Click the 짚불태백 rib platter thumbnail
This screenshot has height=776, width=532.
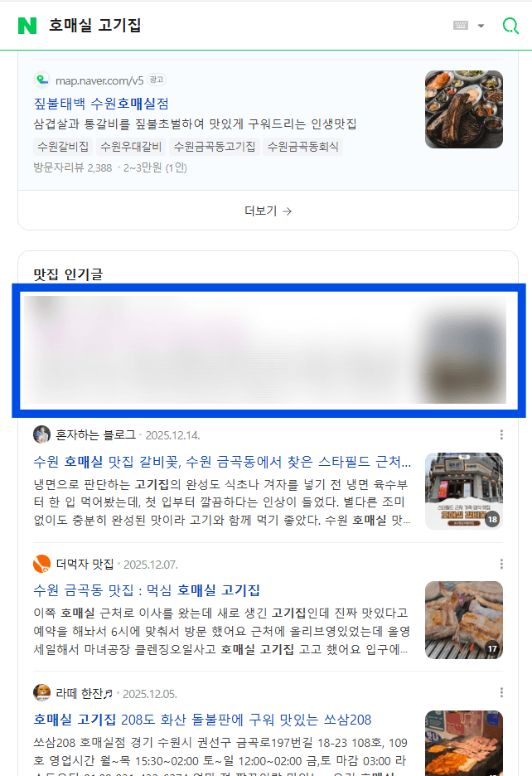[464, 109]
